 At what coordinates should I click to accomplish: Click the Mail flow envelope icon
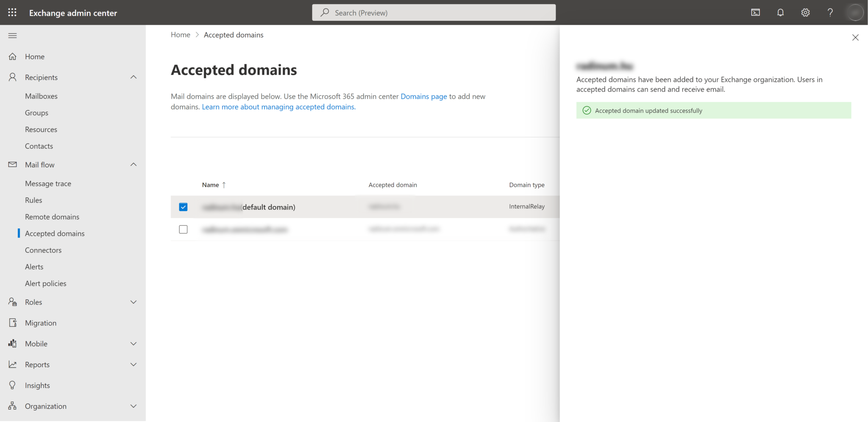[12, 164]
